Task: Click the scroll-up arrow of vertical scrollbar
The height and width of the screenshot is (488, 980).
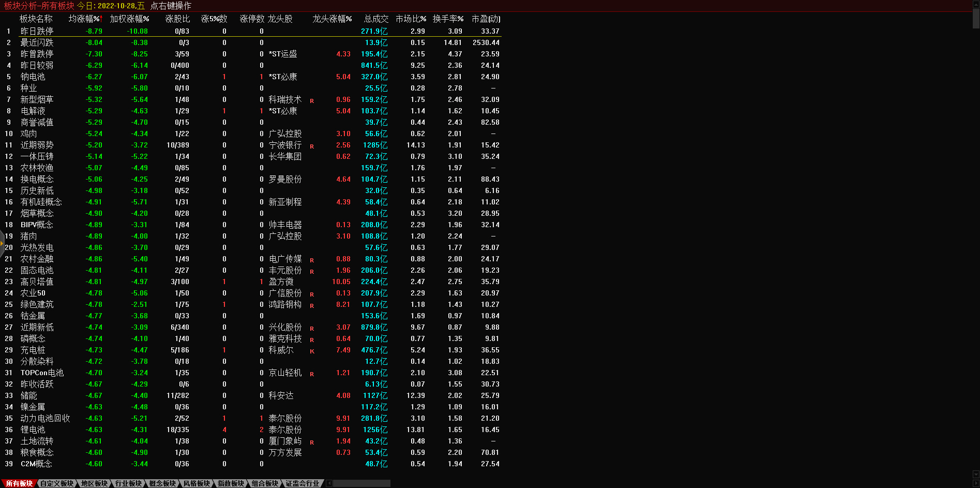Action: (x=976, y=5)
